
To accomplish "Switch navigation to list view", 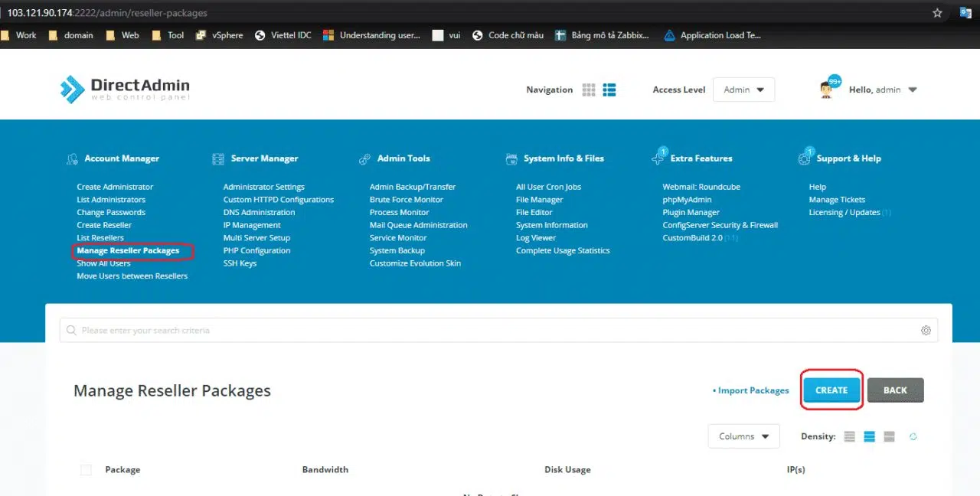I will tap(609, 90).
